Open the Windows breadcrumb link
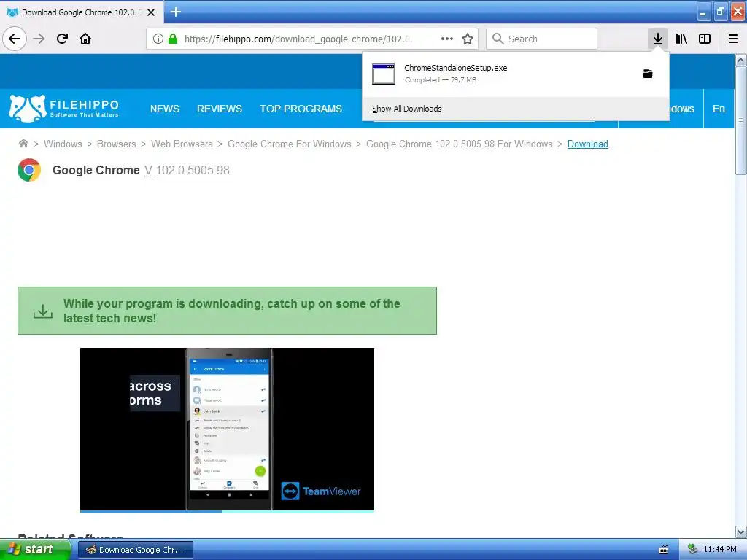 63,144
